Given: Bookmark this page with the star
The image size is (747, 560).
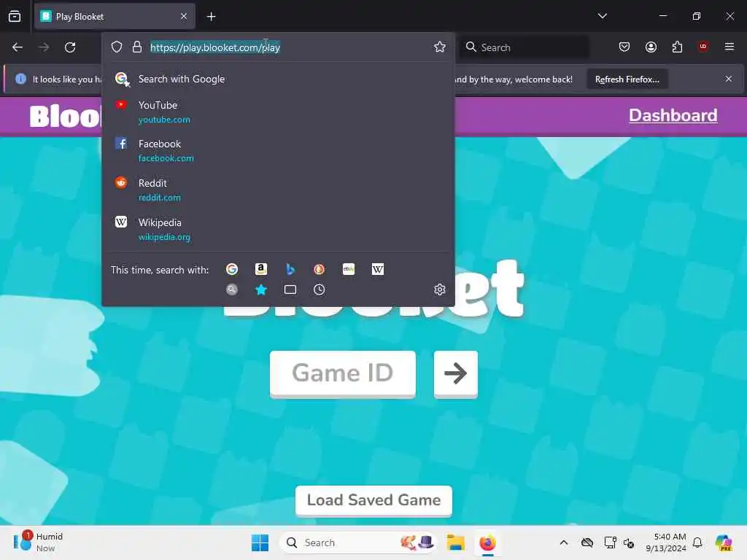Looking at the screenshot, I should click(x=440, y=47).
